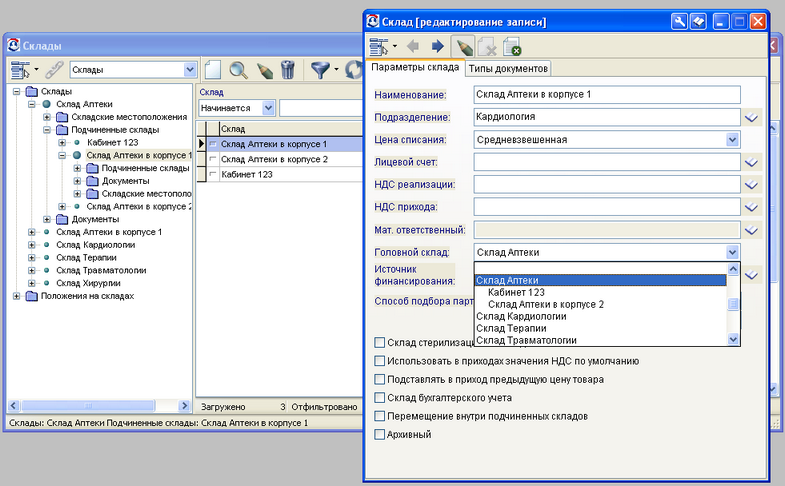Go to previous record with gray left arrow
This screenshot has height=486, width=785.
click(x=413, y=47)
